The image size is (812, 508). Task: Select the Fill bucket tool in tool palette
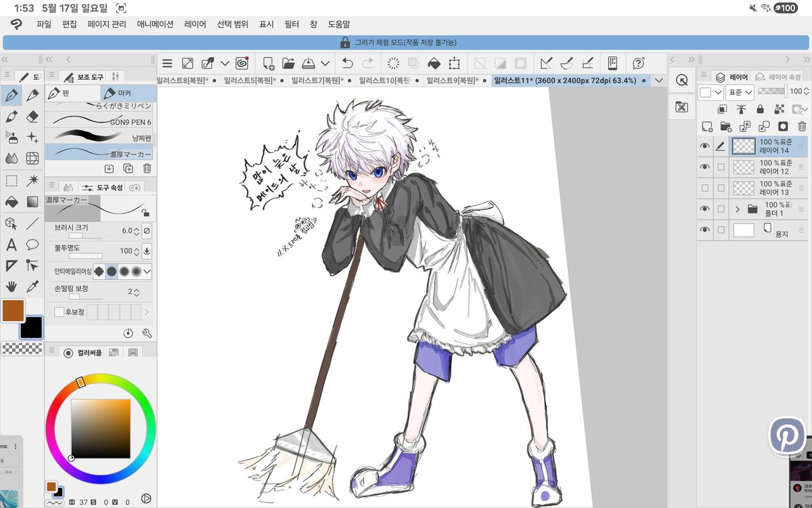pyautogui.click(x=12, y=202)
